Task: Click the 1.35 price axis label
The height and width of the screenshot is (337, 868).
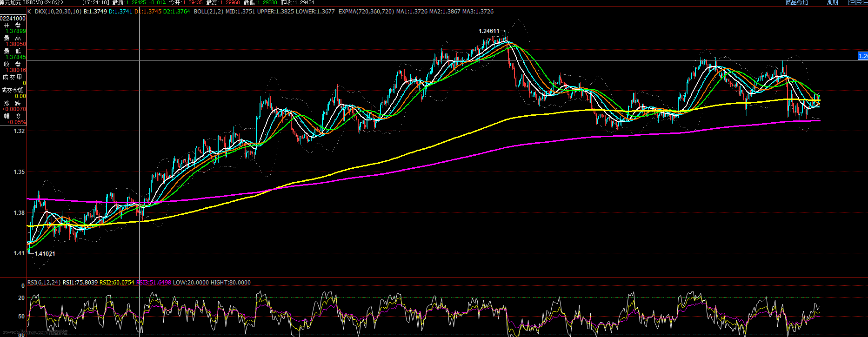Action: [x=19, y=172]
